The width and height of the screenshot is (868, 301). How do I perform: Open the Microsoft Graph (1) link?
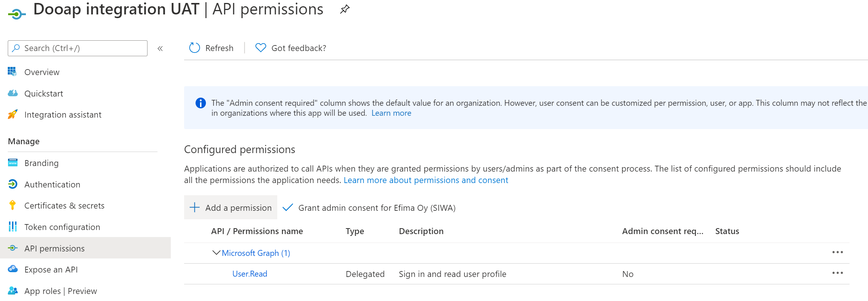[x=256, y=253]
